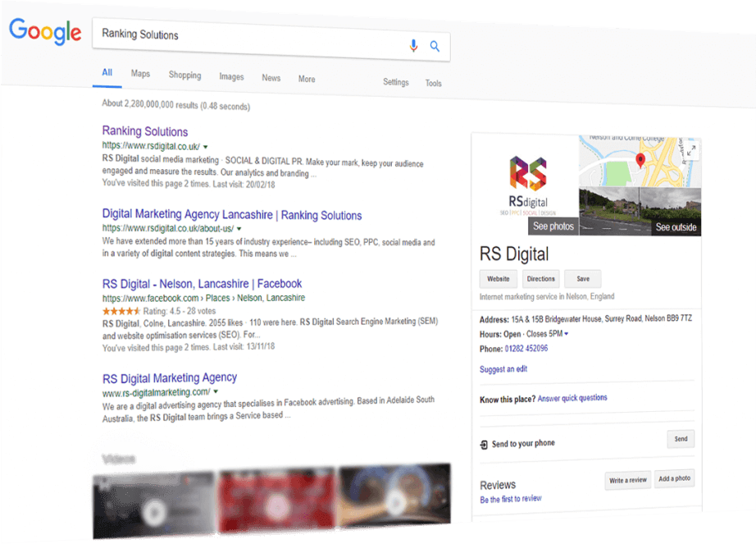Click the Send to your phone icon
756x544 pixels.
[x=484, y=444]
